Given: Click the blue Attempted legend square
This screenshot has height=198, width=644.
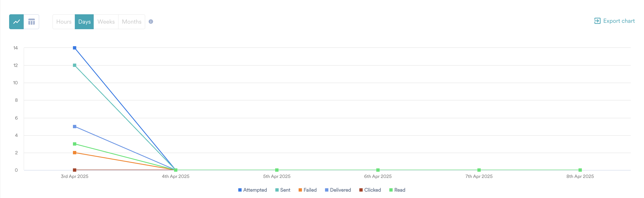Looking at the screenshot, I should tap(240, 190).
